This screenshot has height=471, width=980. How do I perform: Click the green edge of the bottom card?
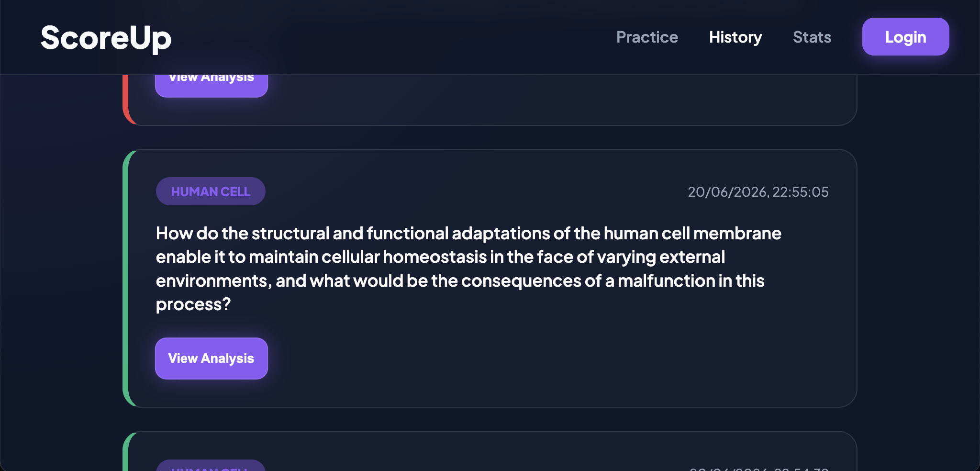pos(126,452)
